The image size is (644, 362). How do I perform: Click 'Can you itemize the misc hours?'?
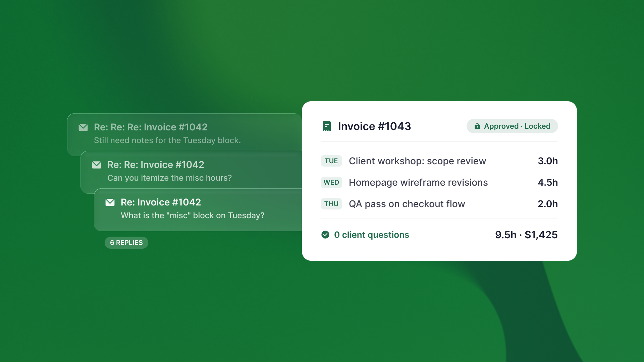tap(169, 178)
